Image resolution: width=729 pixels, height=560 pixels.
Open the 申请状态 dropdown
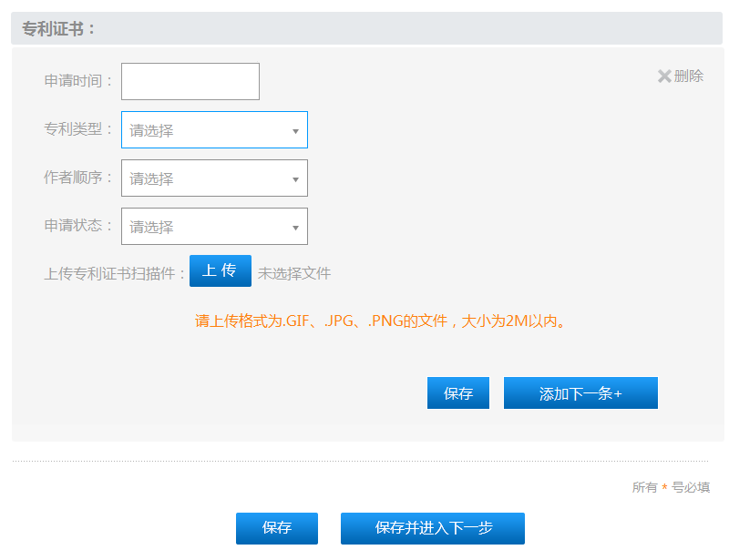[x=214, y=227]
